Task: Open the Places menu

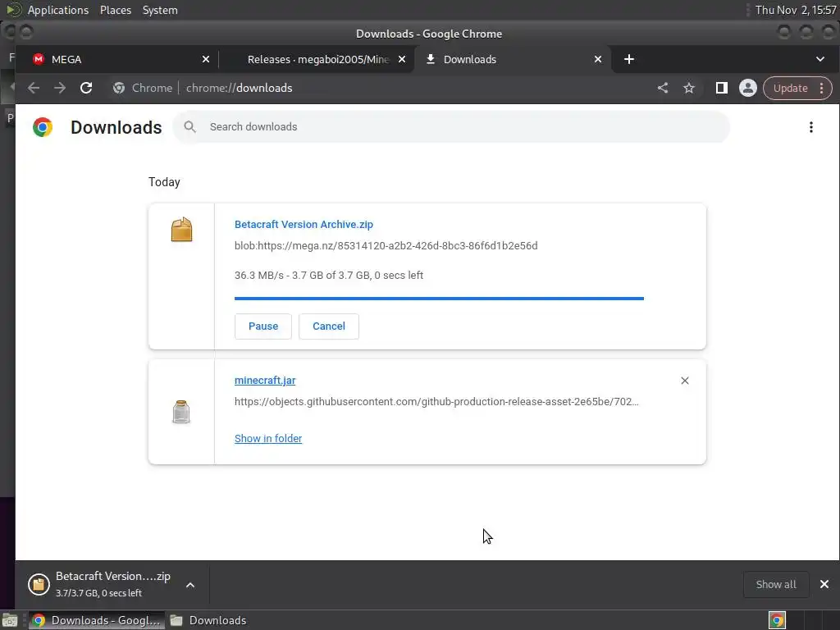Action: (x=115, y=10)
